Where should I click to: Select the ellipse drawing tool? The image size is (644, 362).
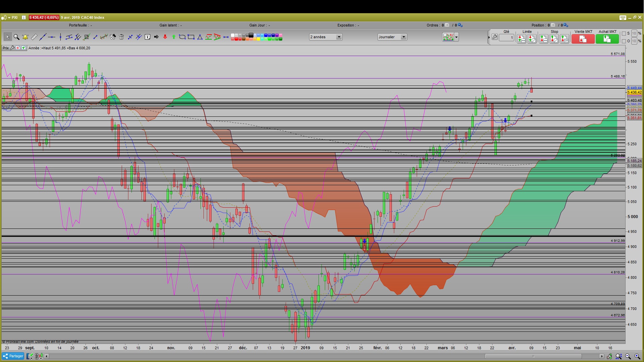pos(182,37)
